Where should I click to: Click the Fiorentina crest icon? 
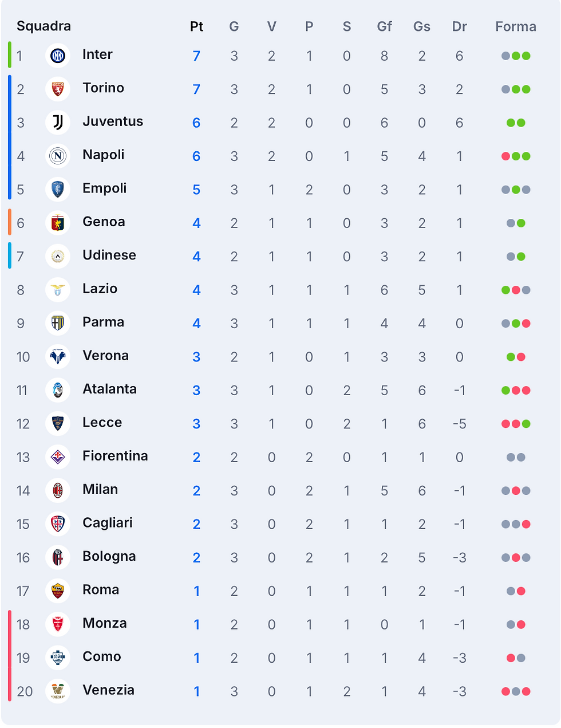(58, 457)
